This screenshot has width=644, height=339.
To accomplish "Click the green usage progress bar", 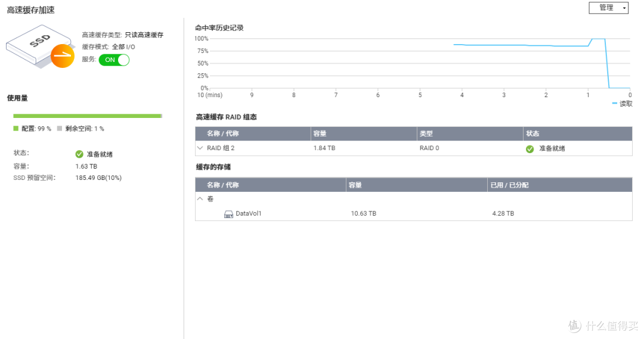I will [88, 116].
